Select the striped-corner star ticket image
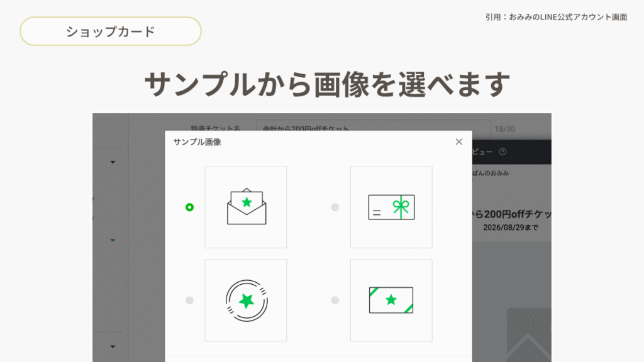644x362 pixels. (x=391, y=300)
